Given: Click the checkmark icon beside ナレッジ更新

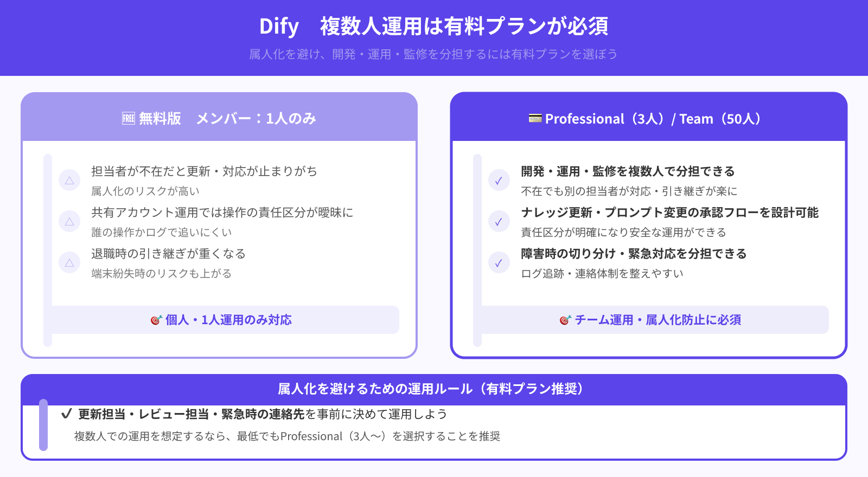Looking at the screenshot, I should (499, 222).
